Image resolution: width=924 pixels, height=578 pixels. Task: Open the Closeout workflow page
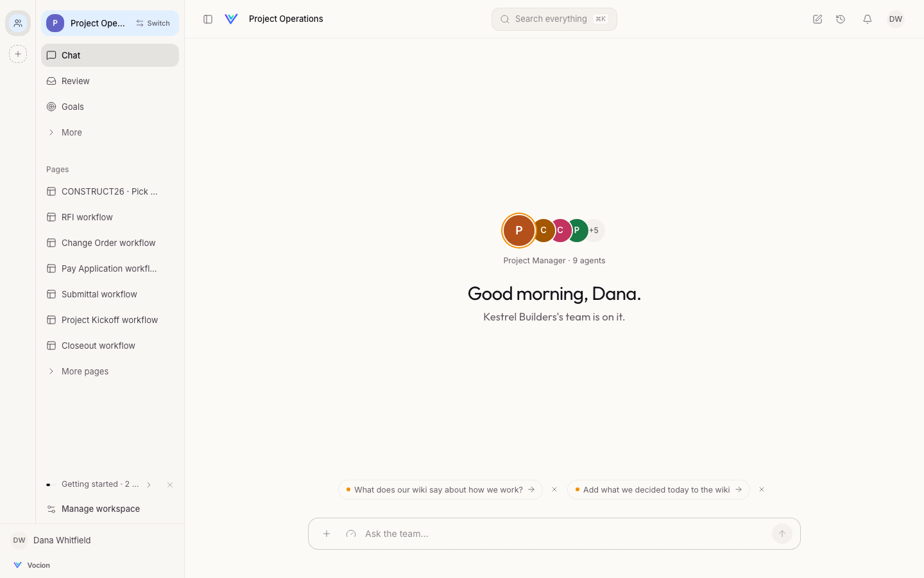coord(110,346)
